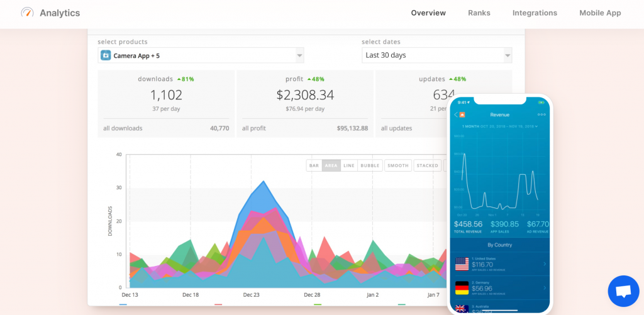Viewport: 644px width, 315px height.
Task: Click the Camera App product icon
Action: click(106, 55)
